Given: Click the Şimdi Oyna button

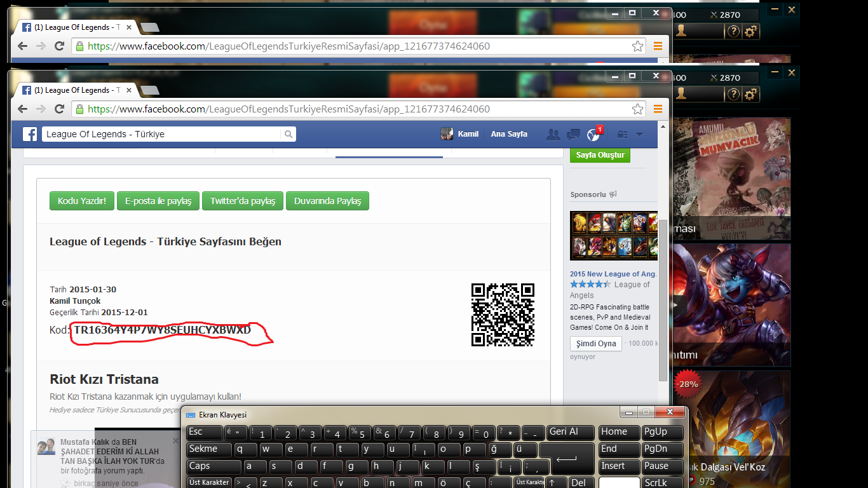Looking at the screenshot, I should tap(596, 344).
